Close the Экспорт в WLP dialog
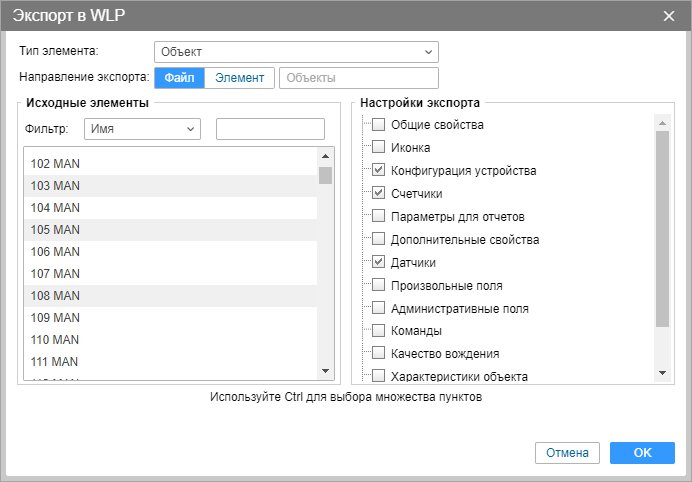 point(669,15)
